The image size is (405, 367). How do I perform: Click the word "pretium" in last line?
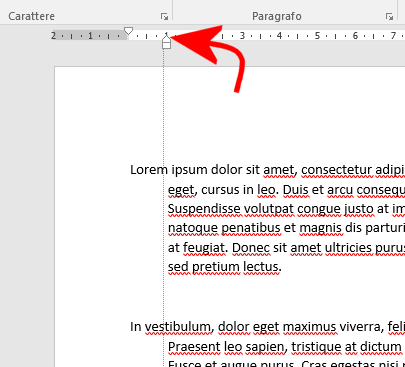(x=216, y=267)
